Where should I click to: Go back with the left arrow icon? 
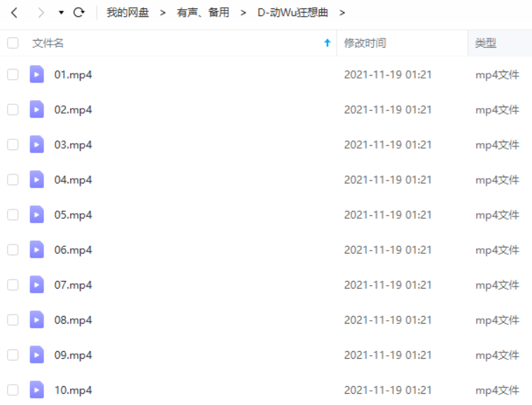pos(14,13)
